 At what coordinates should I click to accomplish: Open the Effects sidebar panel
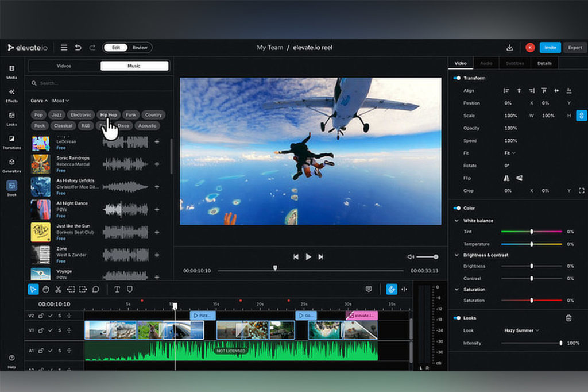click(11, 95)
